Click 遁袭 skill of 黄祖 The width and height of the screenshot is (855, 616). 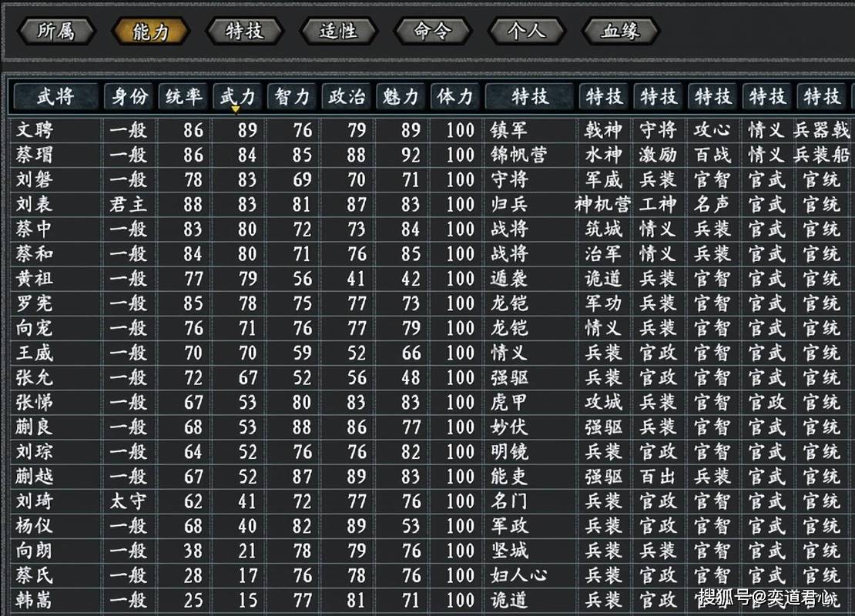508,279
